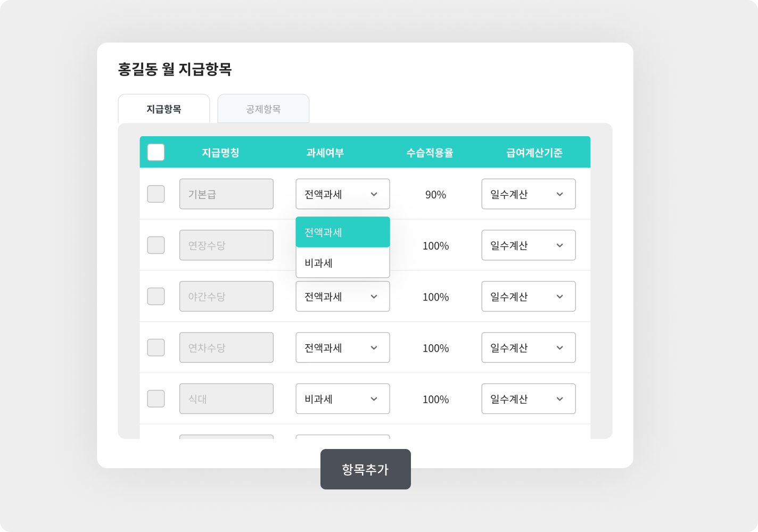Check the 기본급 row checkbox

[x=156, y=194]
